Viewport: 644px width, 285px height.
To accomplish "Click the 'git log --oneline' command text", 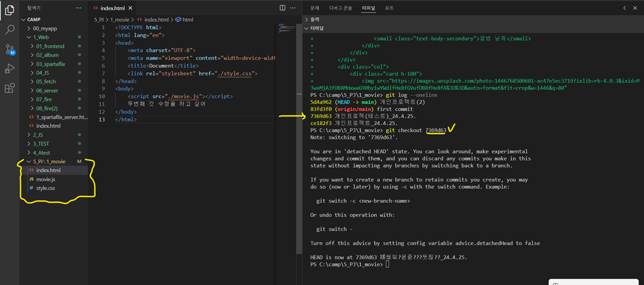I will point(411,95).
